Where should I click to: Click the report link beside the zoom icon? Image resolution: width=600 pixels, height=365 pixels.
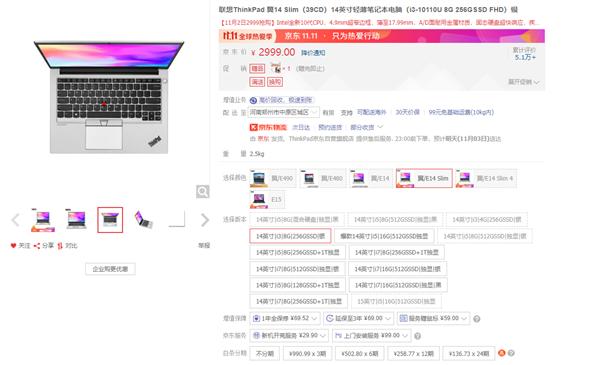204,245
